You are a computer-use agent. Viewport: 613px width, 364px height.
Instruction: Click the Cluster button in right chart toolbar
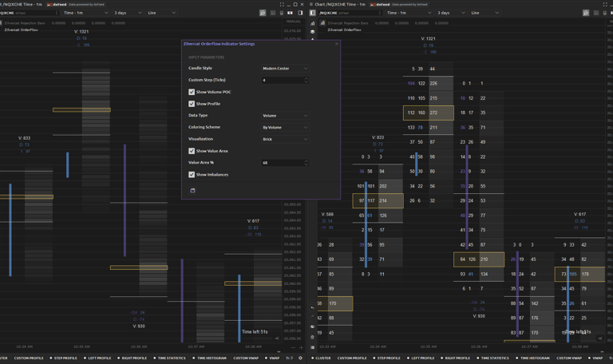tap(321, 358)
